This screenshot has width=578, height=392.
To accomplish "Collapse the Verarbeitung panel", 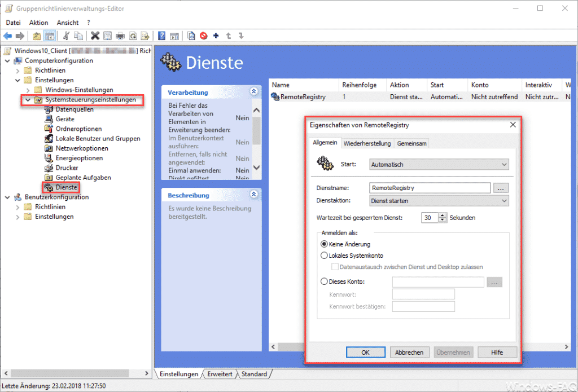I will point(255,92).
